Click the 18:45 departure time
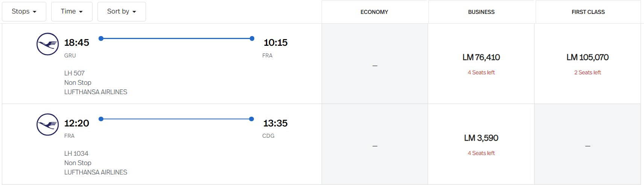Viewport: 644px width, 185px height. (77, 42)
